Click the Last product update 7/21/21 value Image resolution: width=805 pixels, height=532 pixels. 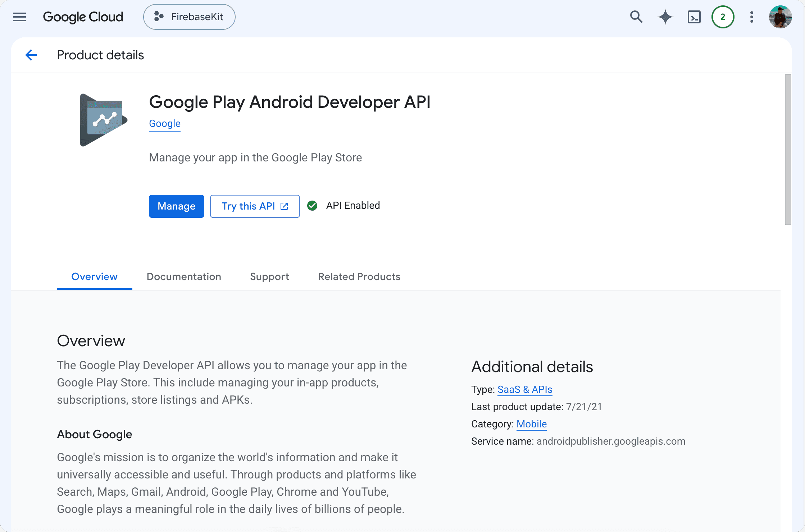(584, 407)
